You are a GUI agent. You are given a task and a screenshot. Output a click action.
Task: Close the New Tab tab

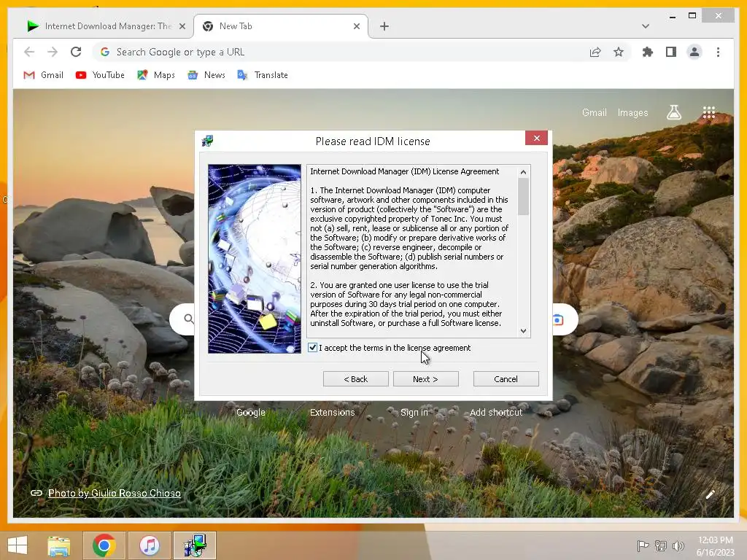pyautogui.click(x=356, y=26)
